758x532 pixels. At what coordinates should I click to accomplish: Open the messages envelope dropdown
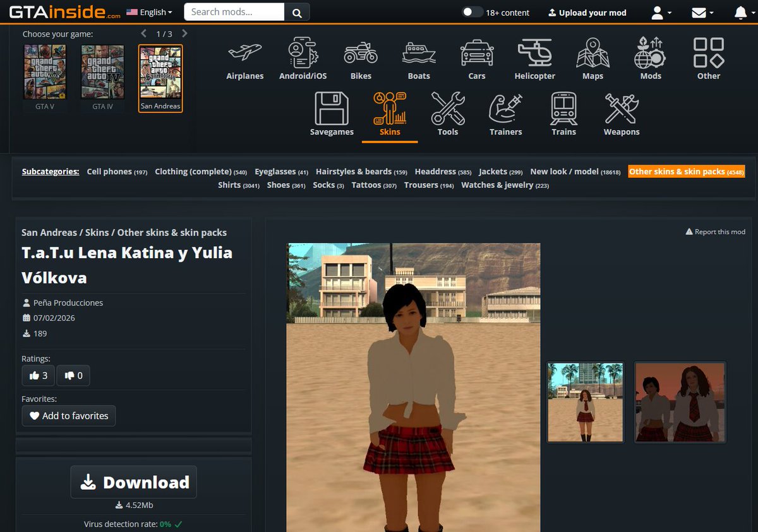click(x=702, y=12)
